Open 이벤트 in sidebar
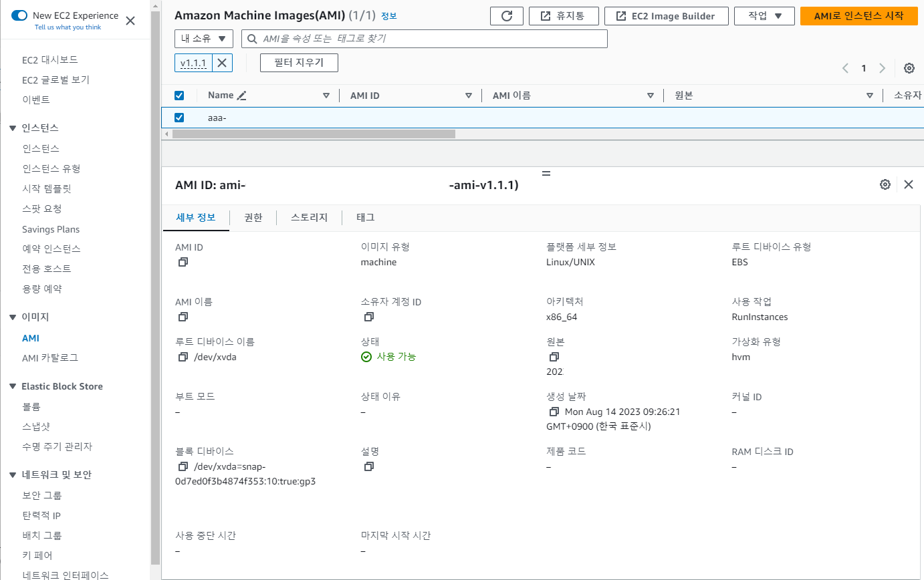 coord(36,100)
